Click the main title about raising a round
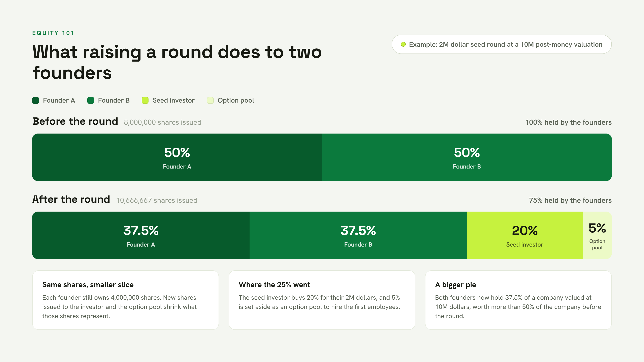The height and width of the screenshot is (362, 644). [177, 62]
